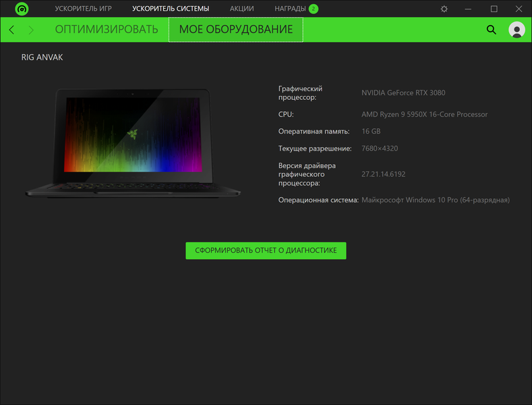Click the Версия драйвера графического процессора label

coord(307,174)
